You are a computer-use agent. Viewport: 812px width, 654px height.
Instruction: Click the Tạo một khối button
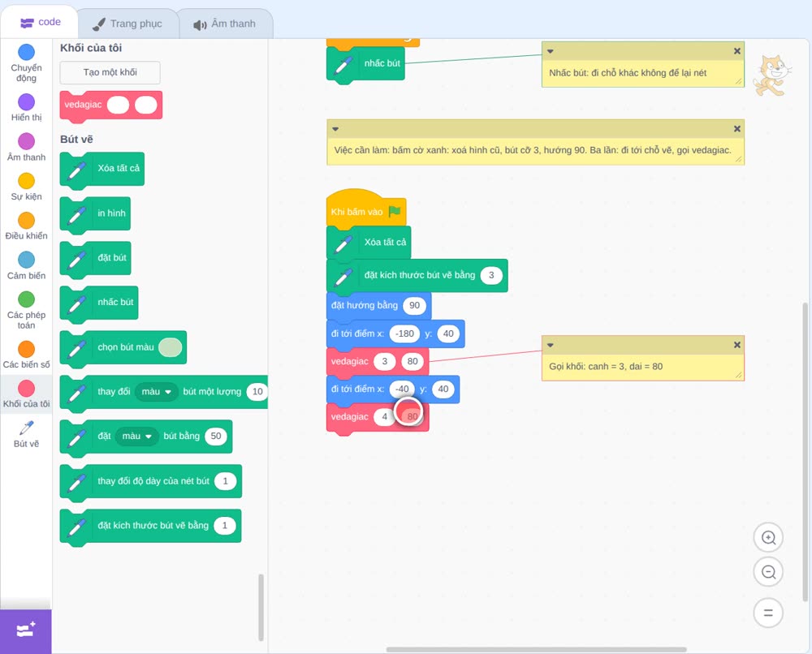pos(110,72)
